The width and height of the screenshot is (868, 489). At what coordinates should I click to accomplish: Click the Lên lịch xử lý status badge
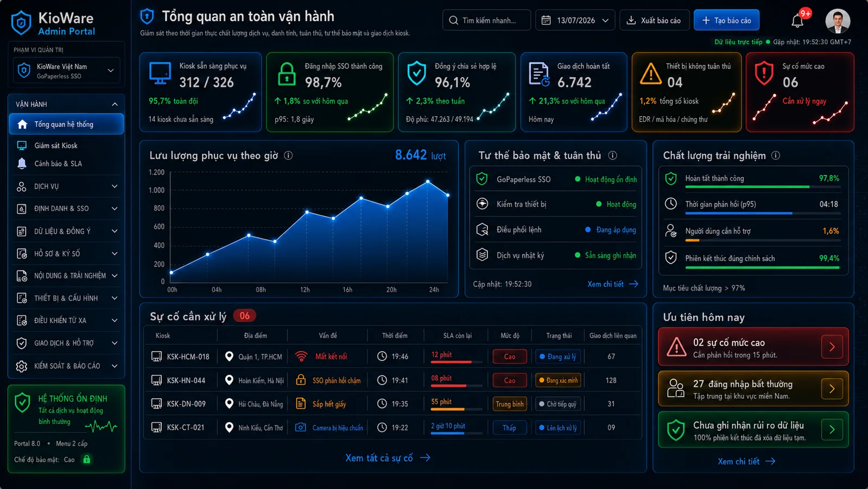click(x=557, y=428)
